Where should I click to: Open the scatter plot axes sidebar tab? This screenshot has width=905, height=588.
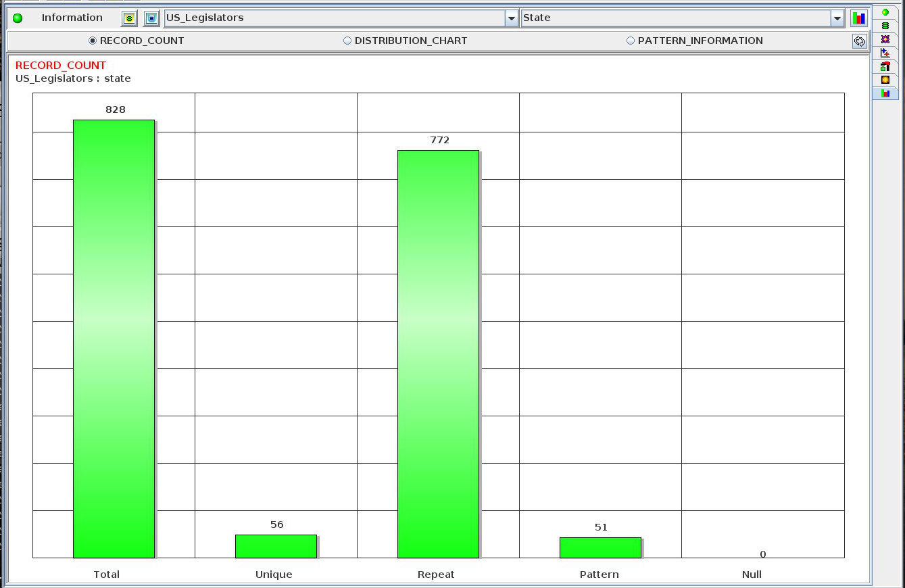pos(885,53)
